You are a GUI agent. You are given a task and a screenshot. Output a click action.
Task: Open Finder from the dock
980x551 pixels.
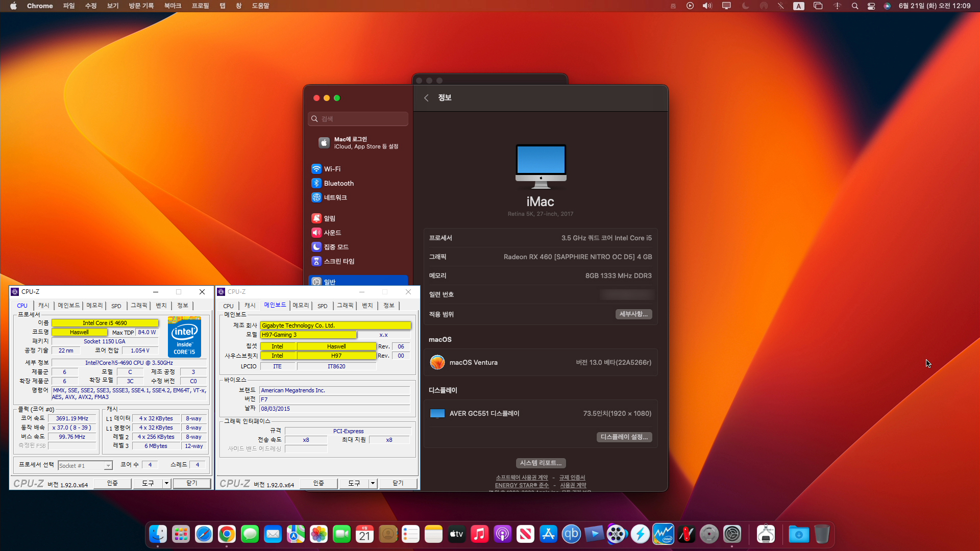(158, 534)
